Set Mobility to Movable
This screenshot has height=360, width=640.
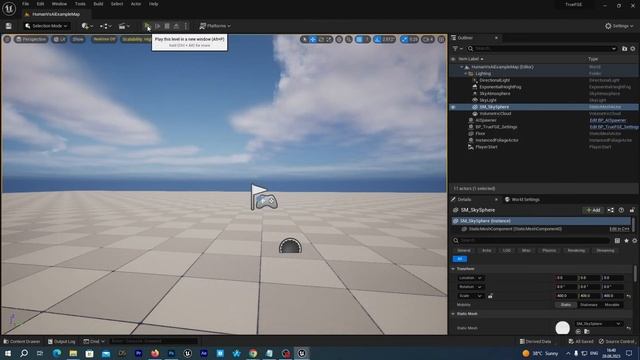(611, 305)
